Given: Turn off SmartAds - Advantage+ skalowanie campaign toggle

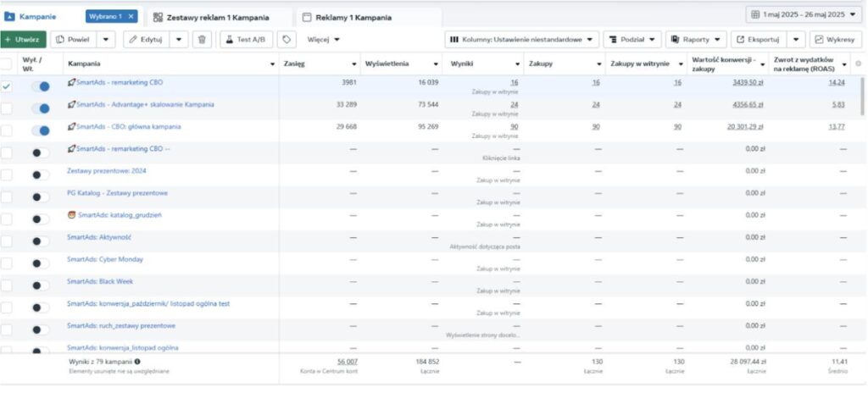Looking at the screenshot, I should click(x=40, y=108).
